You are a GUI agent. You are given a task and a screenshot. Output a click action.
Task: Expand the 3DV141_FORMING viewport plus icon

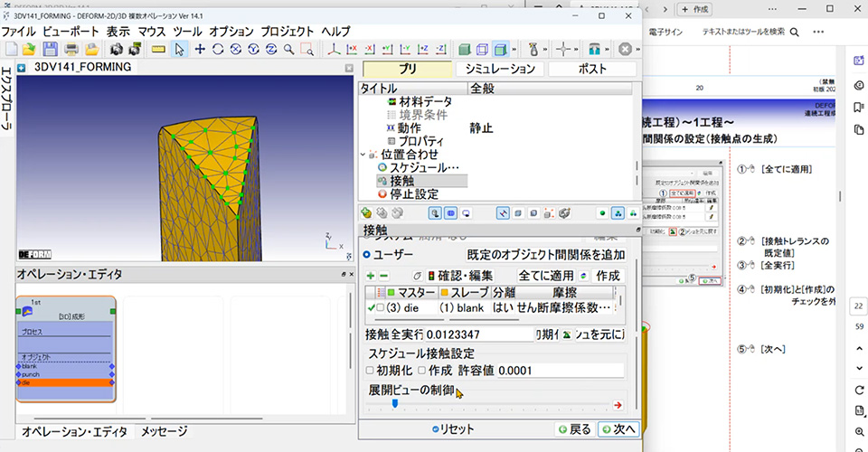(22, 68)
